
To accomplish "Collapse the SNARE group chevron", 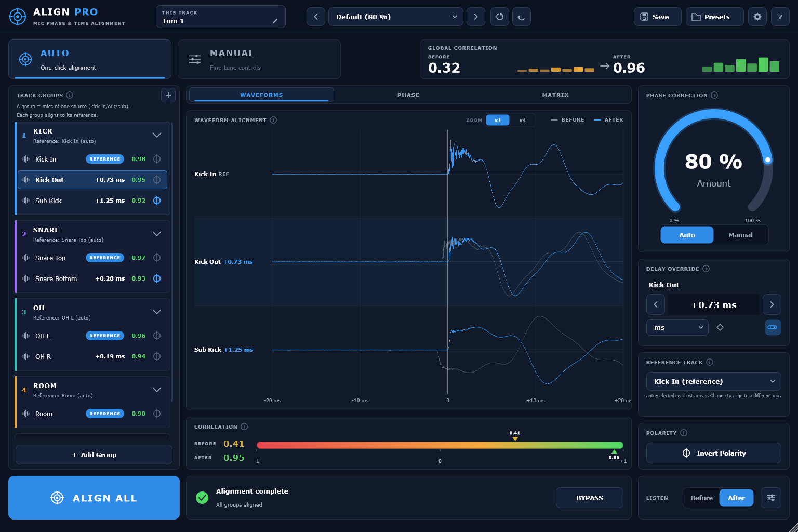I will tap(157, 234).
